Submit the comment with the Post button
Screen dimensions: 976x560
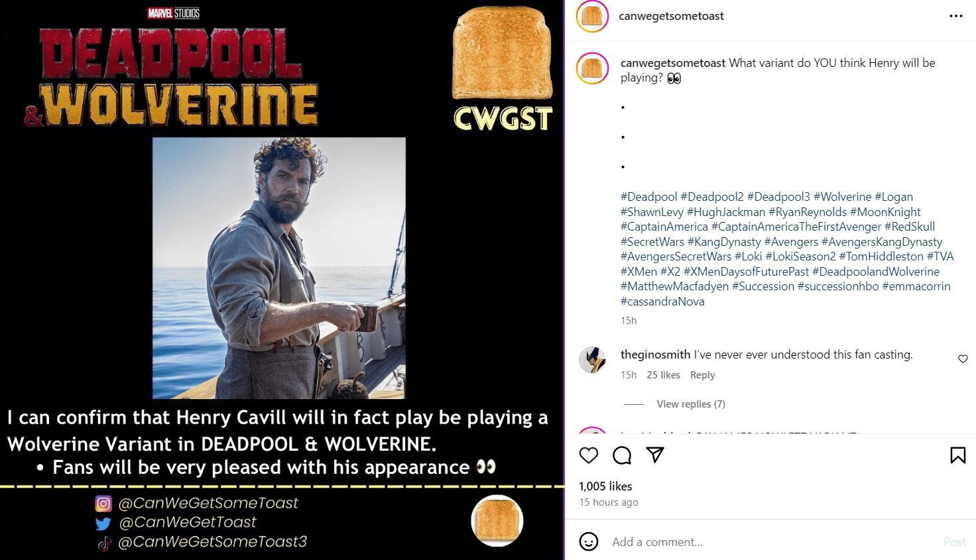click(x=955, y=542)
